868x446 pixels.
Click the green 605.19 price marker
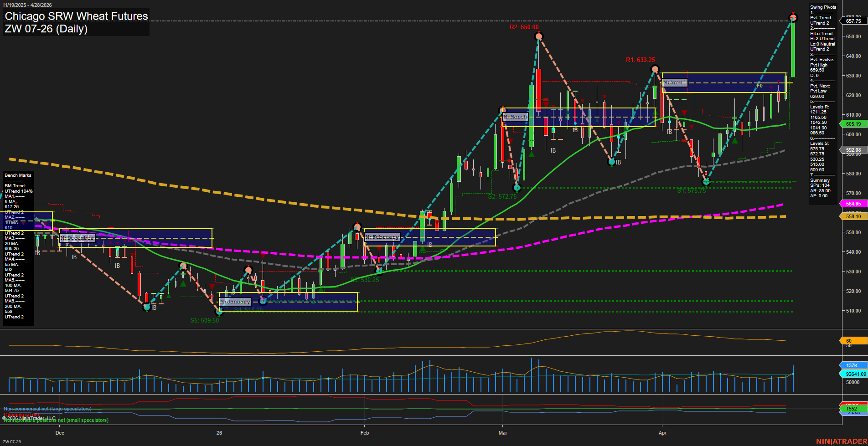coord(853,124)
